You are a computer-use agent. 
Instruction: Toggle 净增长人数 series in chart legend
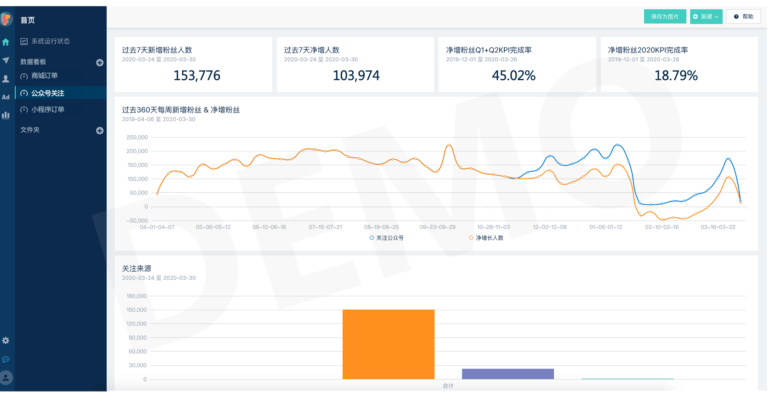tap(486, 238)
